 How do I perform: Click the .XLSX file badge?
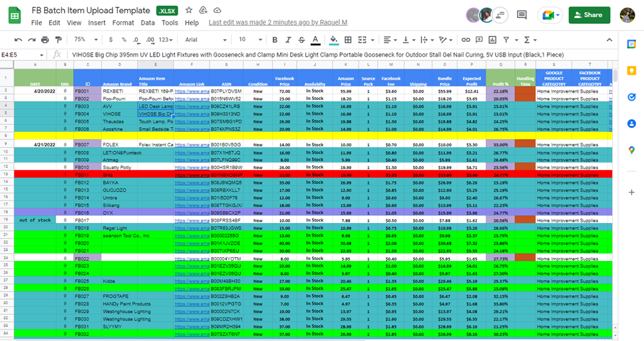click(167, 11)
